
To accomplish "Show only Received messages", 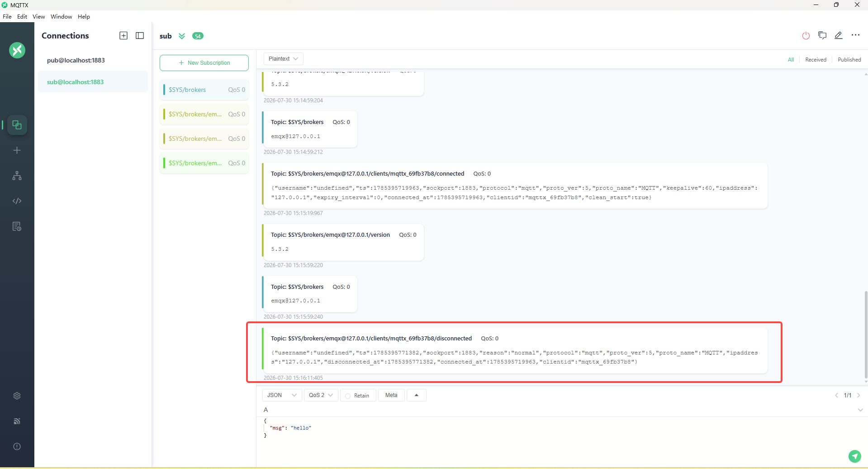I will pyautogui.click(x=816, y=60).
